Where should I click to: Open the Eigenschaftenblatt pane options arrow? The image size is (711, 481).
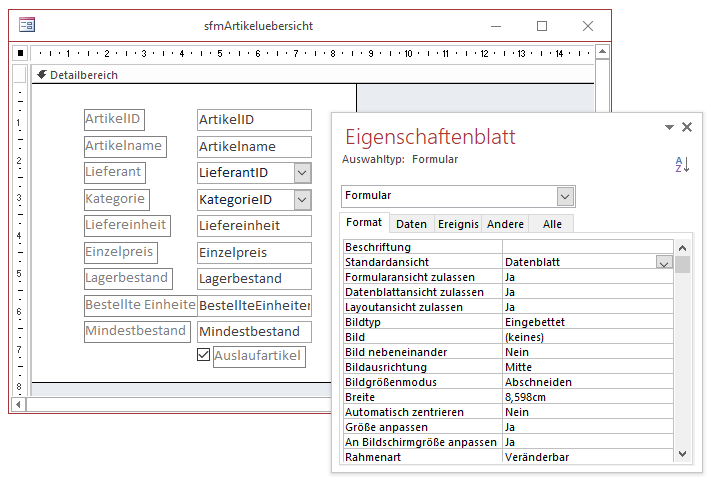point(669,127)
